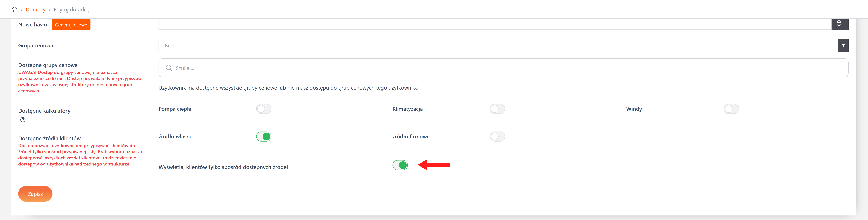Click the help question mark under Dostępne kalkulatory
The height and width of the screenshot is (220, 868).
(x=23, y=120)
